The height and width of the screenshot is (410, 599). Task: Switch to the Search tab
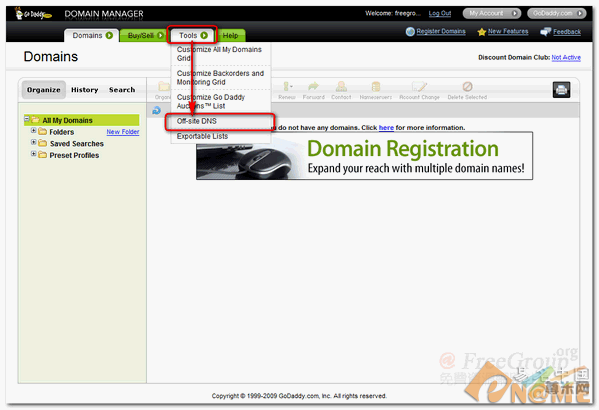point(122,90)
